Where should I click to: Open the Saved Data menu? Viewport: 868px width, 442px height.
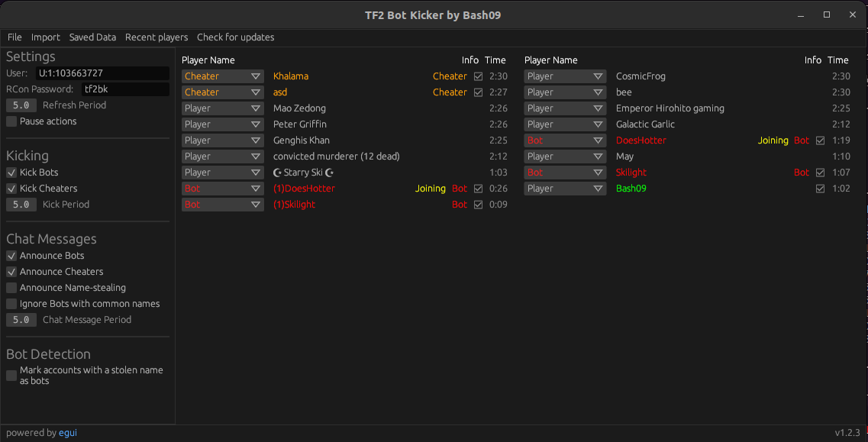point(92,37)
